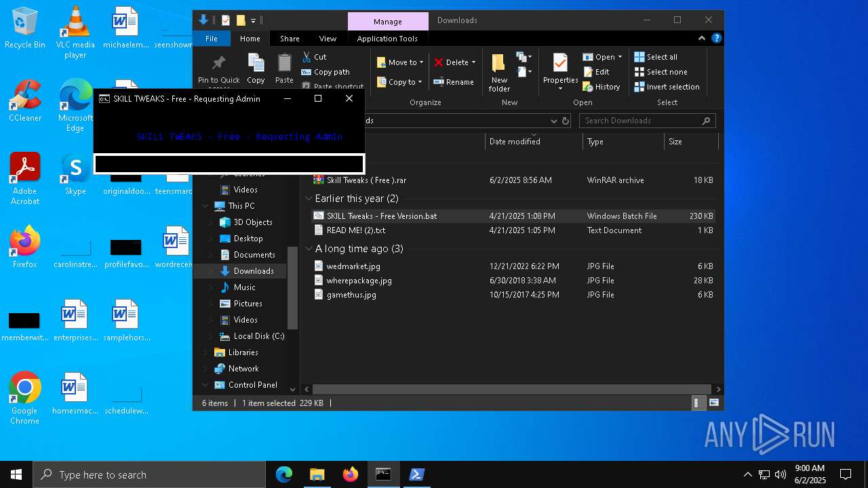The height and width of the screenshot is (488, 868).
Task: Collapse the ribbon with chevron
Action: point(702,39)
